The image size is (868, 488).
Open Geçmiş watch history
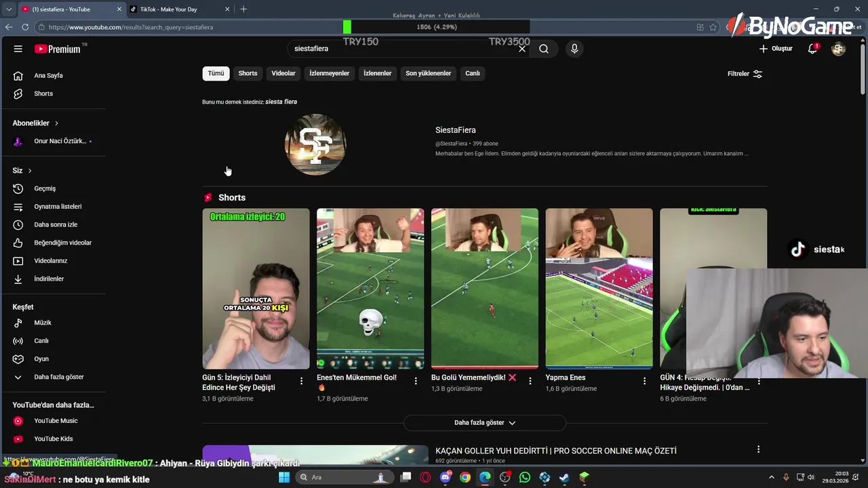54,188
